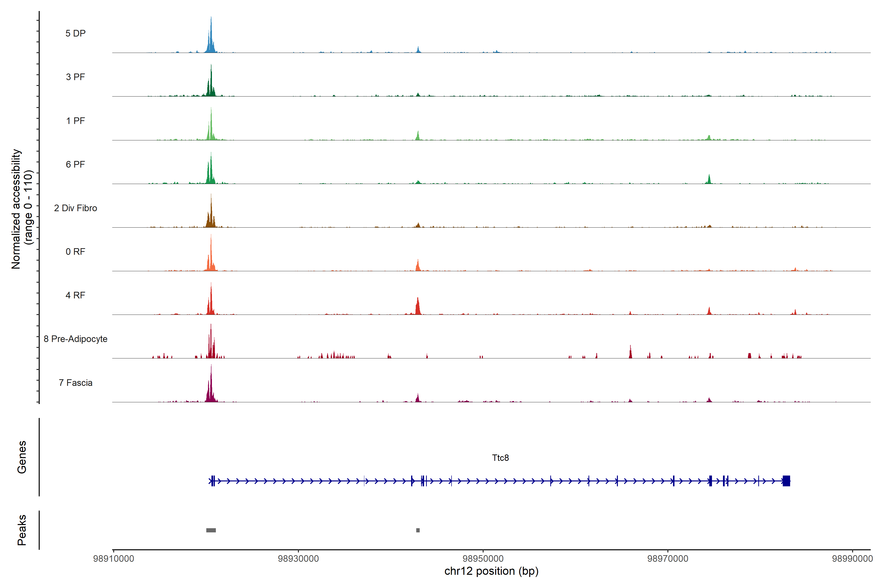
Task: Click the 5 DP track label
Action: click(75, 33)
